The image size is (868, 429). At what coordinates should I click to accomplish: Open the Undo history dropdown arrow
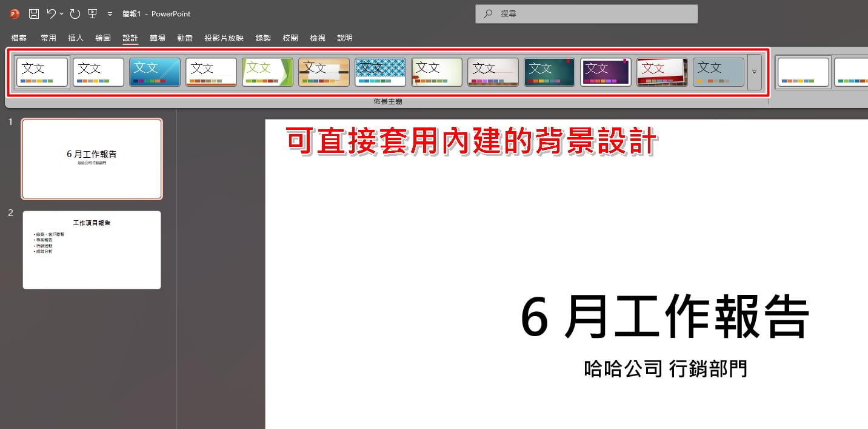62,14
